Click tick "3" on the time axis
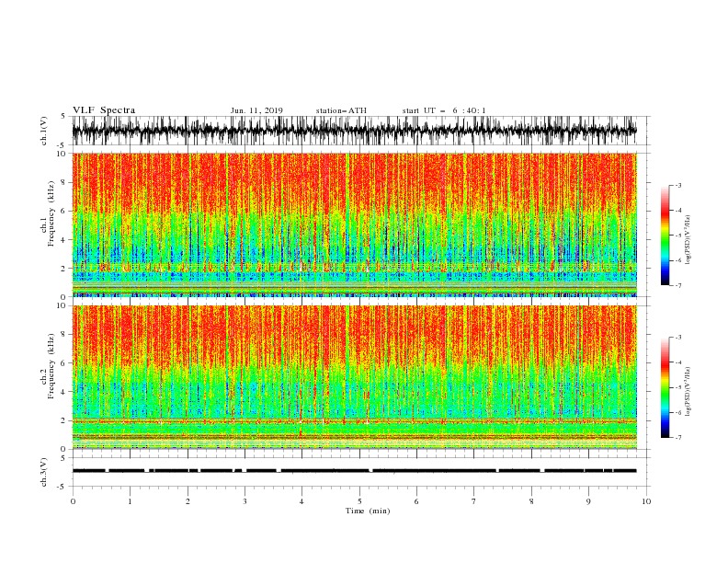The image size is (728, 563). [245, 501]
